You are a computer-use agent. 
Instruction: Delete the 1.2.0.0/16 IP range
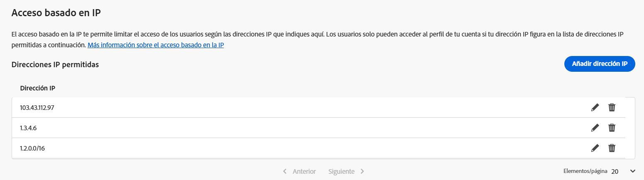612,148
